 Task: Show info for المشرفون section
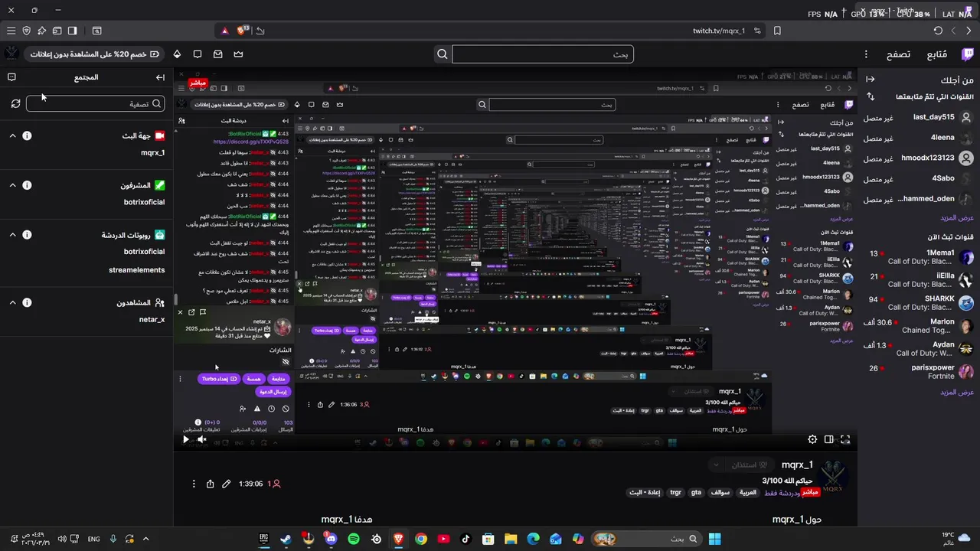pos(27,185)
